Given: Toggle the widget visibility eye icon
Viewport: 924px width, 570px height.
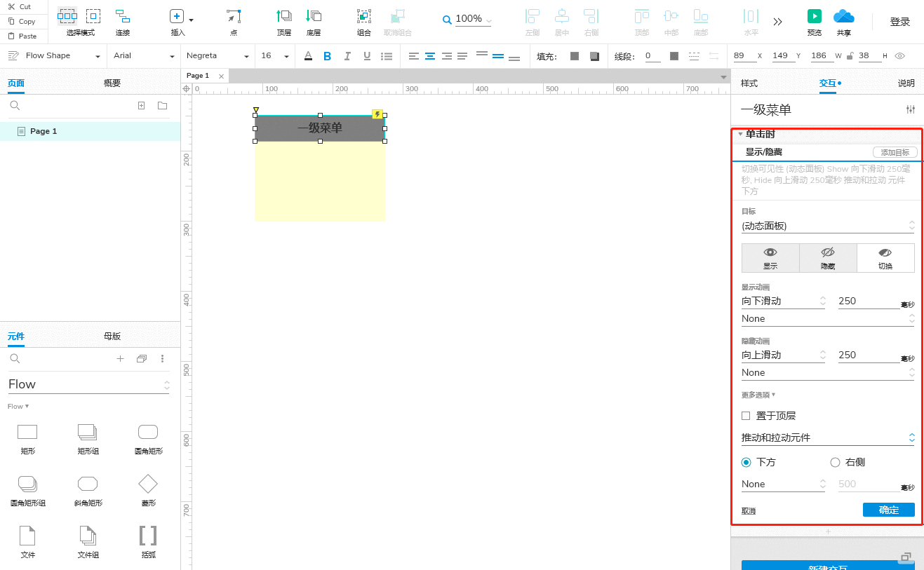Looking at the screenshot, I should [899, 56].
